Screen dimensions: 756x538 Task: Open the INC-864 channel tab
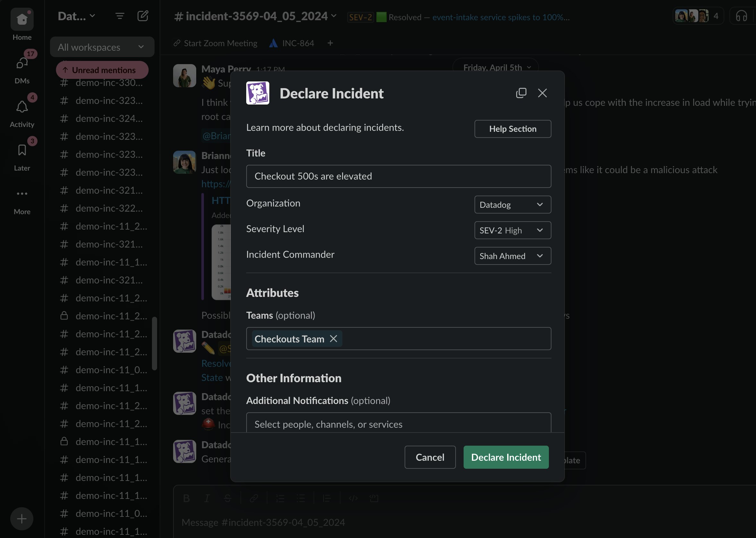click(x=292, y=43)
